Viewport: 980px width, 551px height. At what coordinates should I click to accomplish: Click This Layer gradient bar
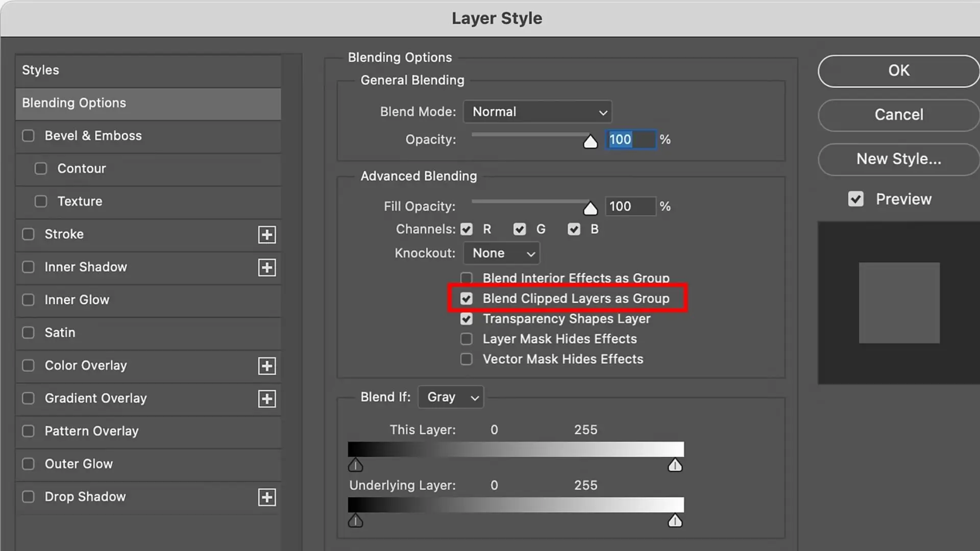(x=516, y=449)
